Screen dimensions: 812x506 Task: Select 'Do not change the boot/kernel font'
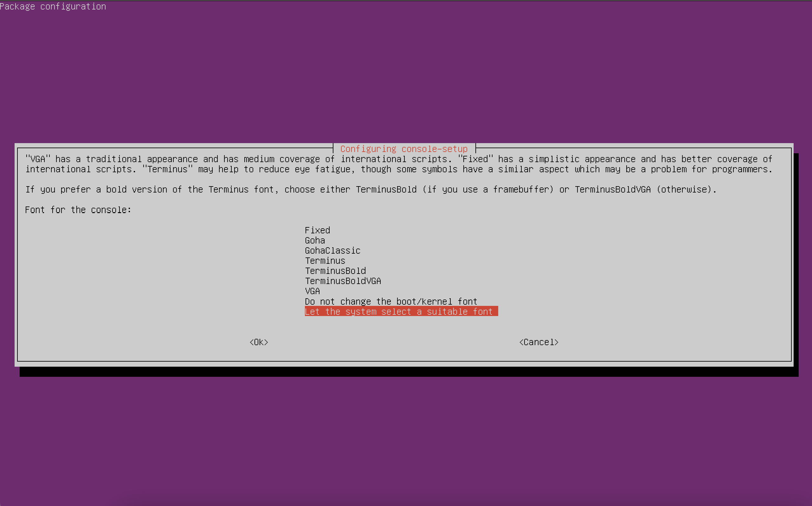tap(390, 301)
